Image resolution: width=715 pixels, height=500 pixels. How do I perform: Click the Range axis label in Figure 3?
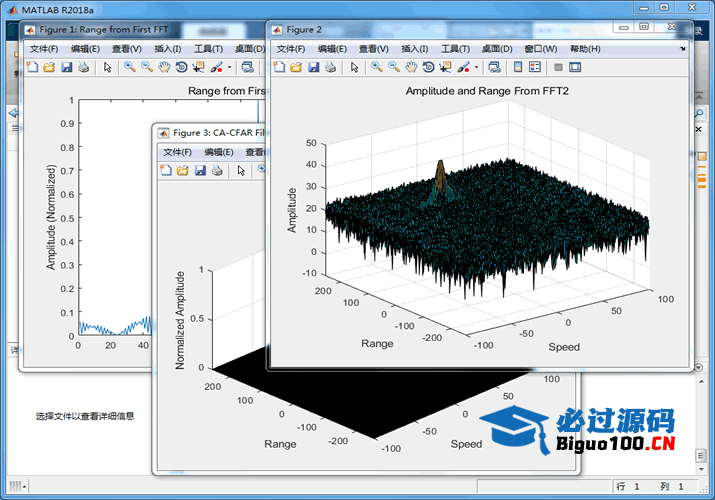[x=280, y=444]
